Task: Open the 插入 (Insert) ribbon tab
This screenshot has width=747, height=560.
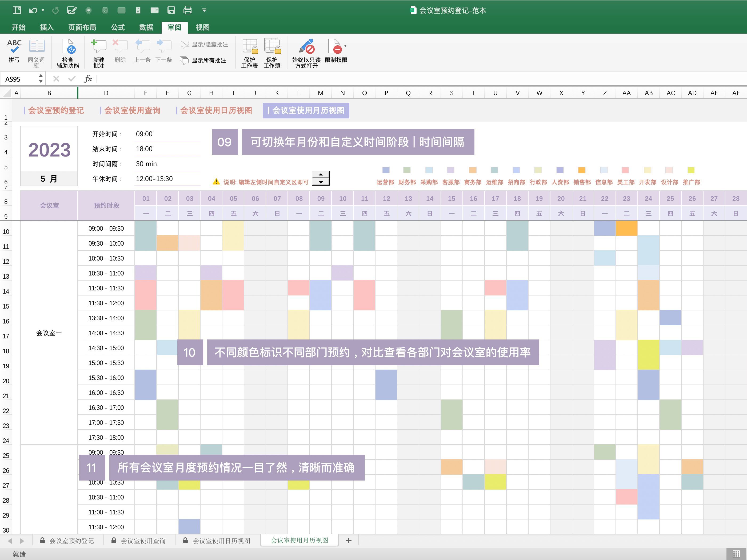Action: tap(47, 27)
